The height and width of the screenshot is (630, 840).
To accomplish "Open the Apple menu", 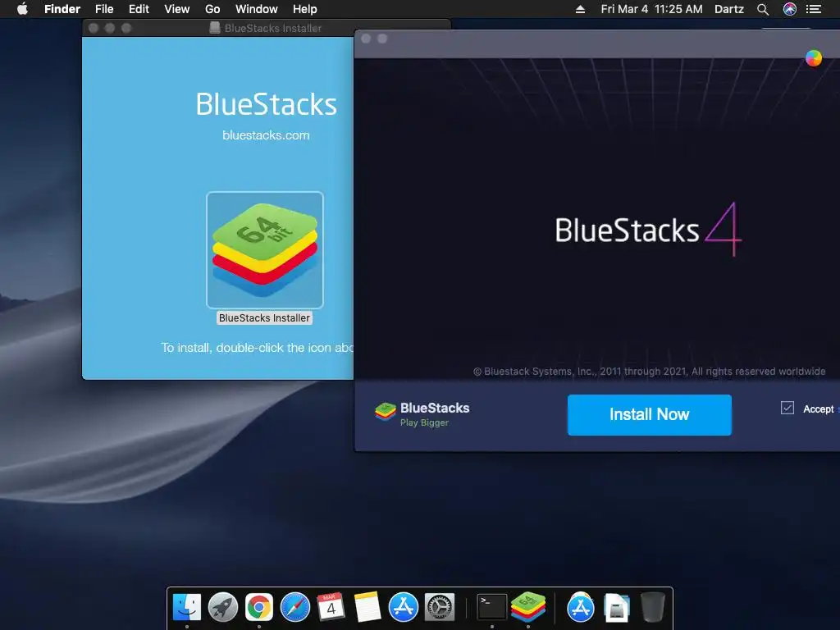I will (x=22, y=9).
